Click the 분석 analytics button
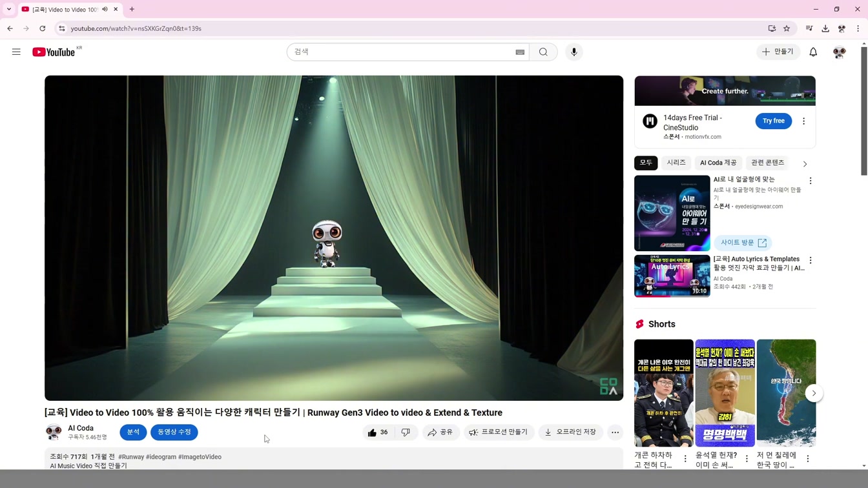 (133, 432)
